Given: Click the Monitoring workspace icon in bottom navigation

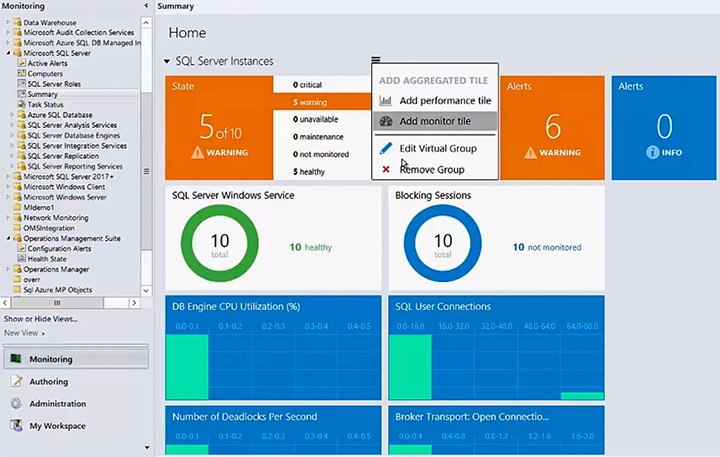Looking at the screenshot, I should tap(16, 359).
